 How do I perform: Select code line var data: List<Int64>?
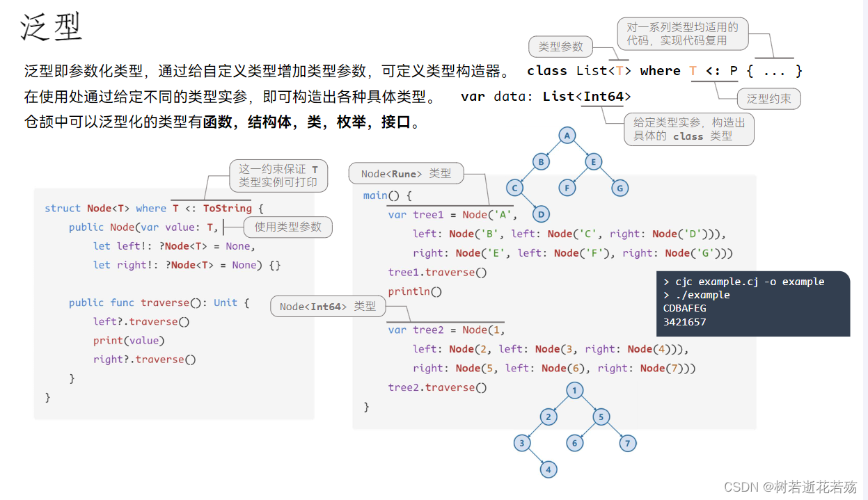point(546,97)
